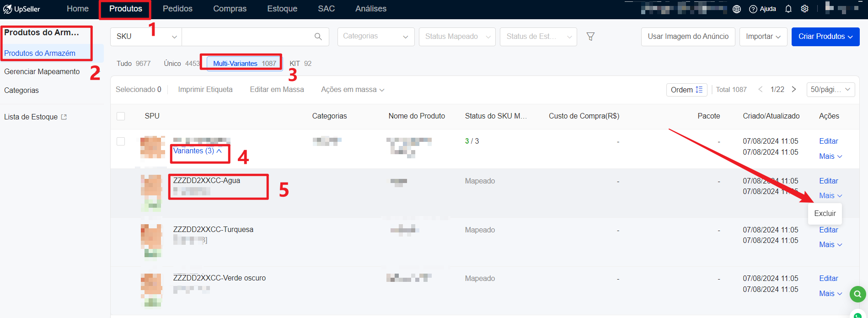Open settings gear icon
This screenshot has height=318, width=868.
point(805,9)
